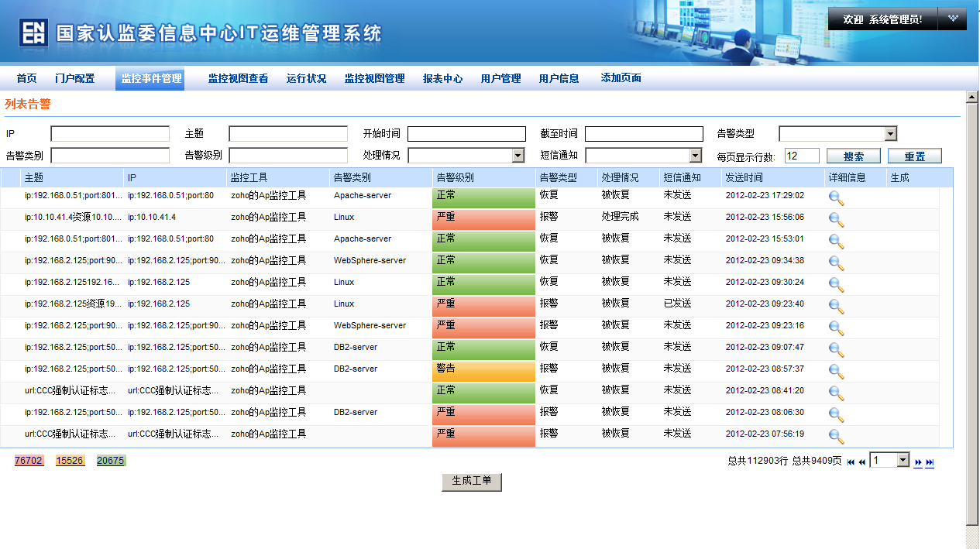Jump to the last results page
980x549 pixels.
click(x=930, y=462)
